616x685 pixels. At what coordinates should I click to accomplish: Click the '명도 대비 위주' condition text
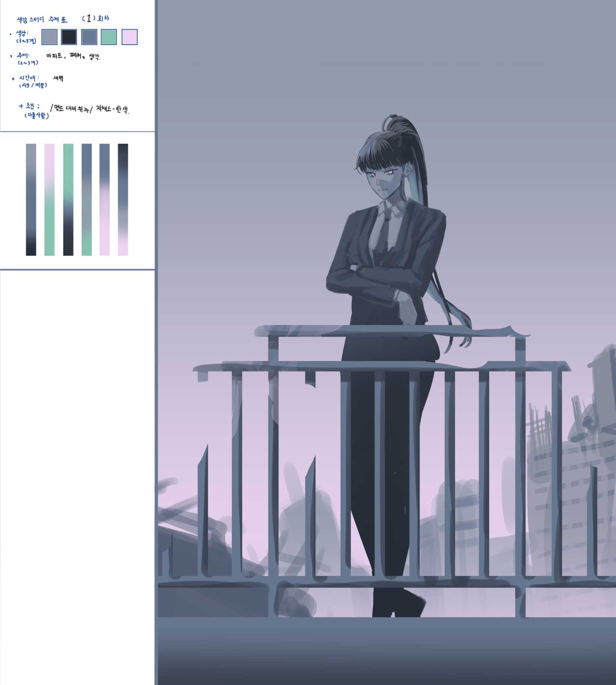tap(71, 109)
